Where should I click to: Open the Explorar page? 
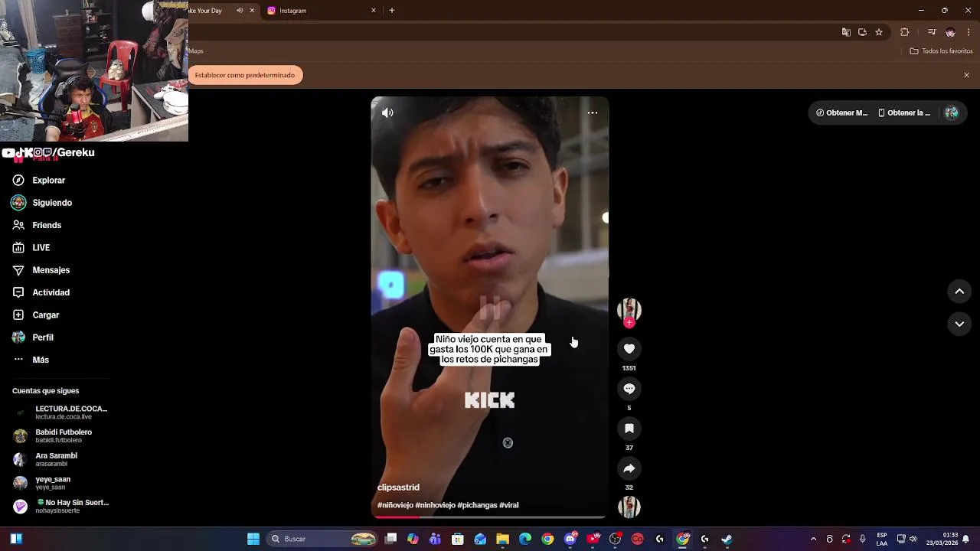click(x=38, y=181)
